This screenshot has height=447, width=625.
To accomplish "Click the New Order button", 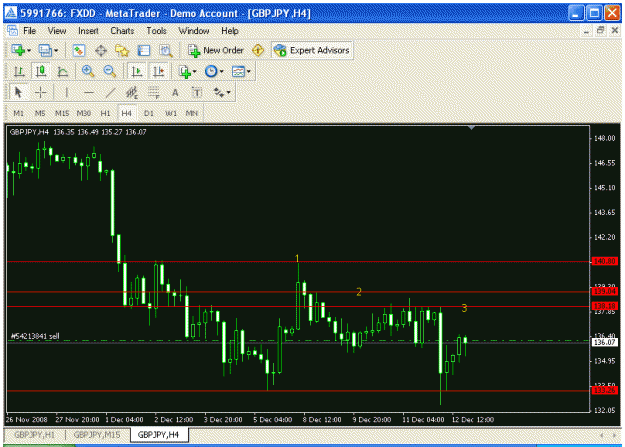I will click(x=216, y=50).
